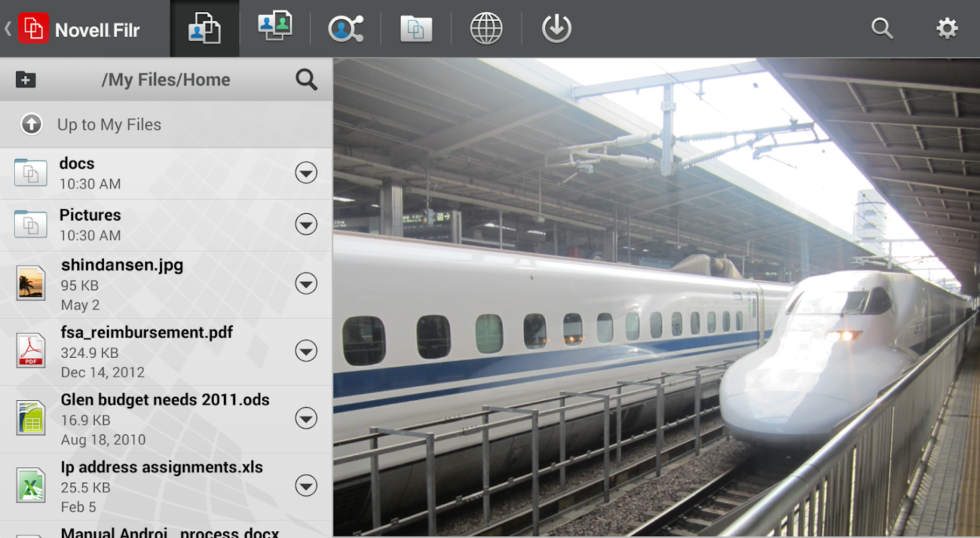
Task: Go up to My Files
Action: pyautogui.click(x=166, y=124)
